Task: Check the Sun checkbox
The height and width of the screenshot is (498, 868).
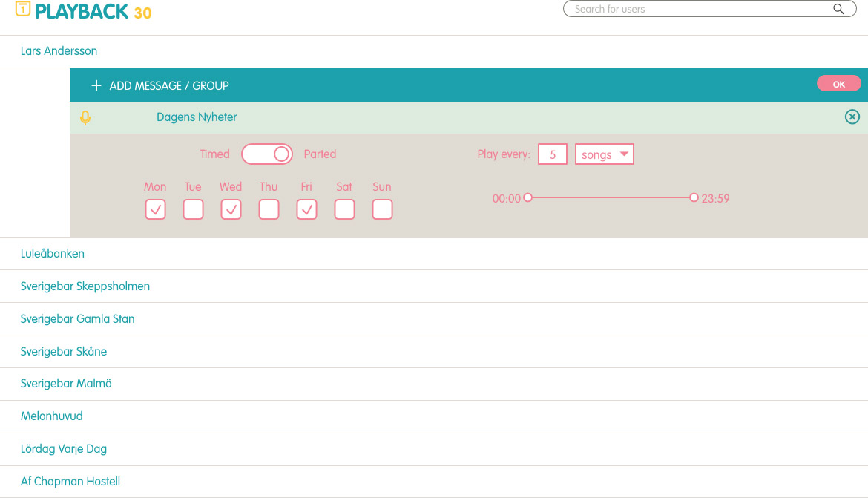Action: [x=383, y=209]
